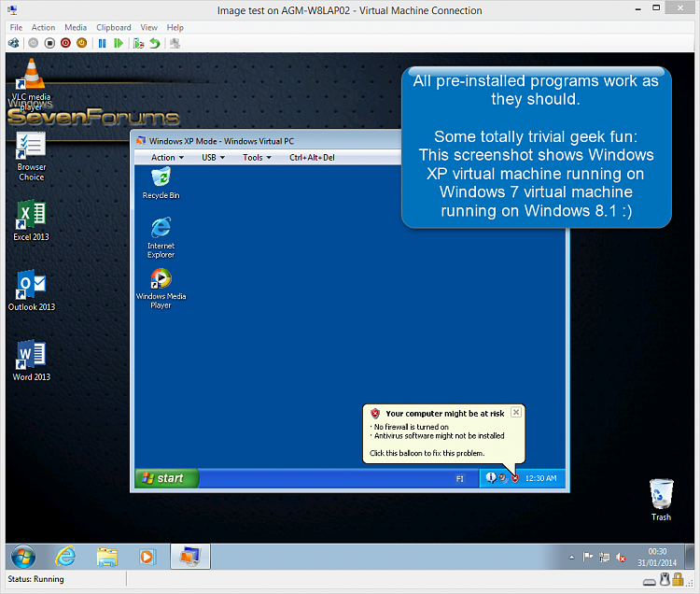700x594 pixels.
Task: Send Ctrl+Alt+Del in XP Mode window
Action: click(x=312, y=157)
